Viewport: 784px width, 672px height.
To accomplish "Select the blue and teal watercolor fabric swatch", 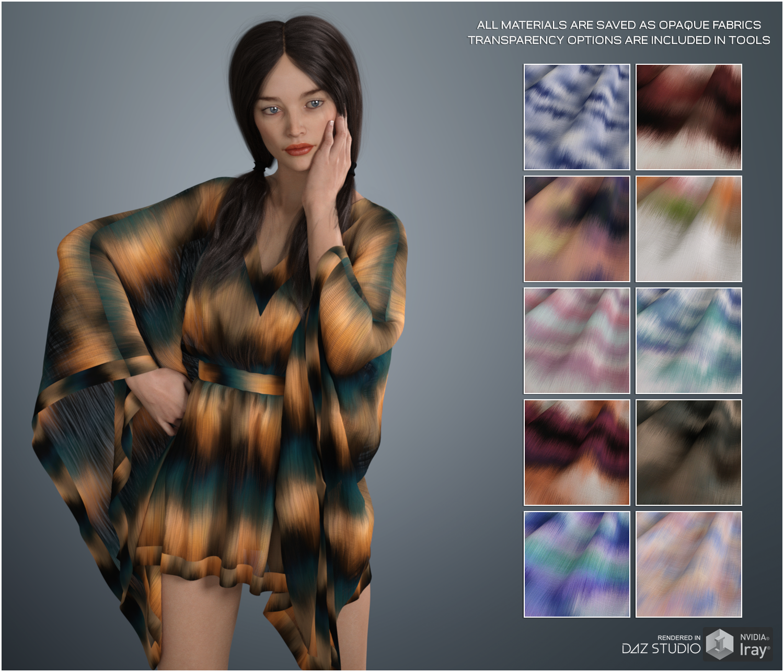I will click(688, 341).
